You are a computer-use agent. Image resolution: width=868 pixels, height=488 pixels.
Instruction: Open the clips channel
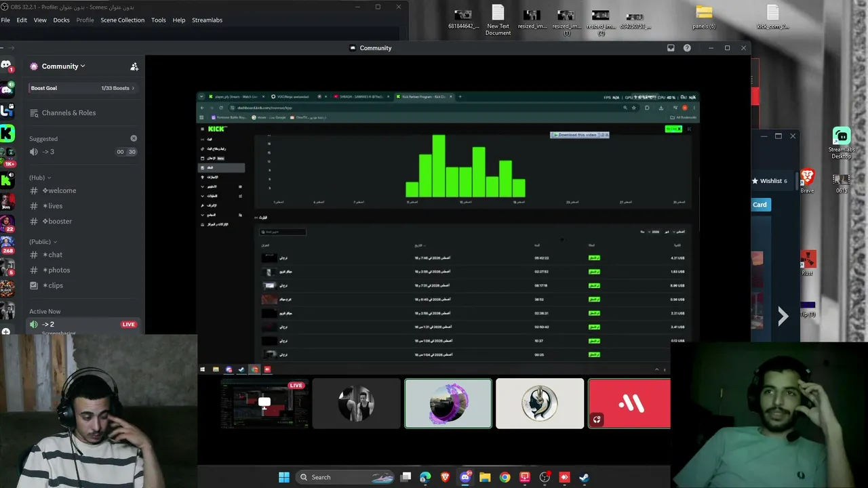pyautogui.click(x=83, y=286)
